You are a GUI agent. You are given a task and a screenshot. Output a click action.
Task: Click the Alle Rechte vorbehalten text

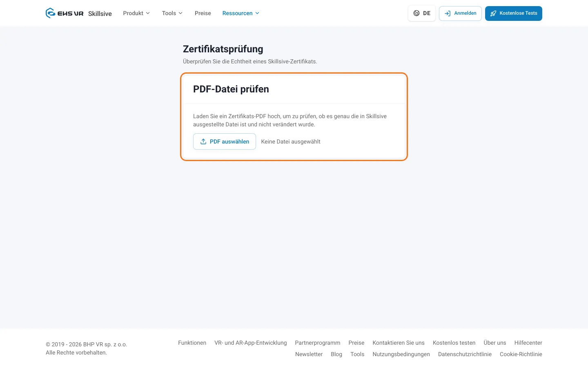pyautogui.click(x=76, y=352)
